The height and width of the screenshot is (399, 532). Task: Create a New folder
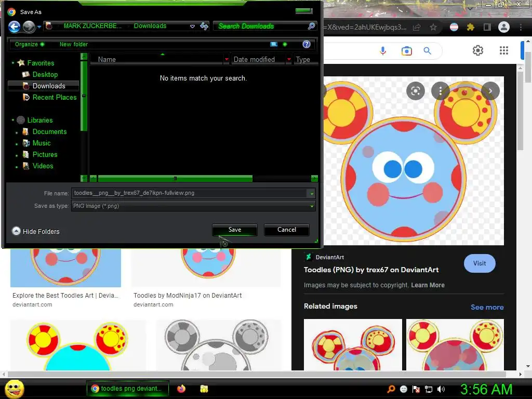[x=74, y=44]
